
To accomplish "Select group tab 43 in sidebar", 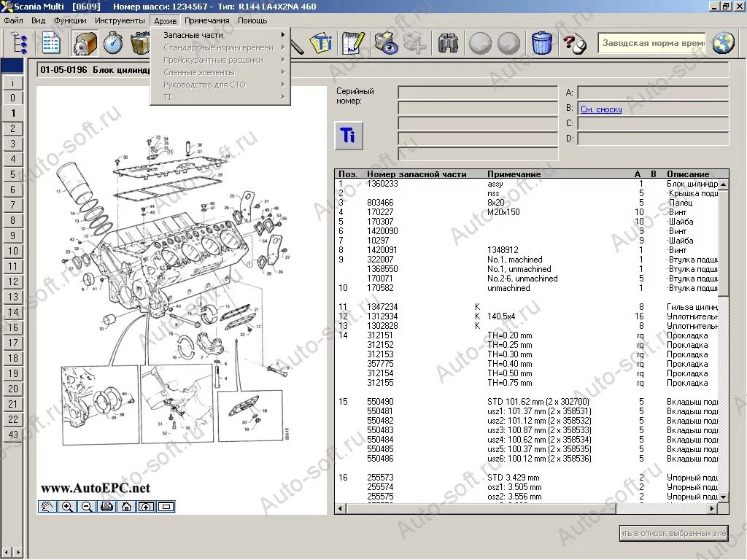I will point(13,435).
